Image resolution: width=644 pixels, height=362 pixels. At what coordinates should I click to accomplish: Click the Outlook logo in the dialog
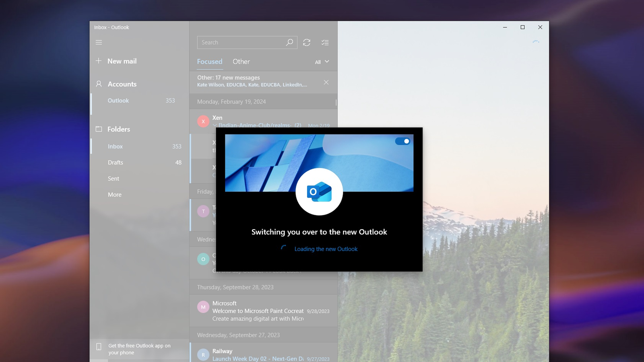tap(319, 192)
